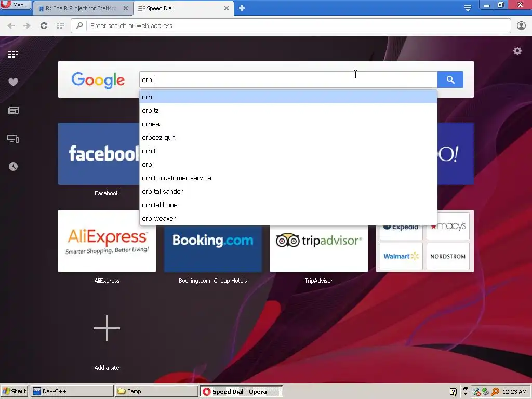Viewport: 532px width, 399px height.
Task: Open the Walmart tile in the folder
Action: 401,257
